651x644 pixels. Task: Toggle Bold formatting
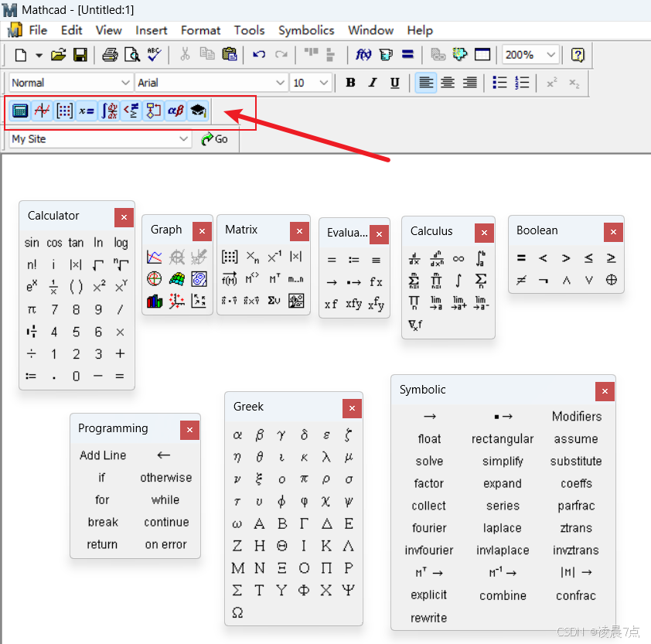pyautogui.click(x=350, y=83)
